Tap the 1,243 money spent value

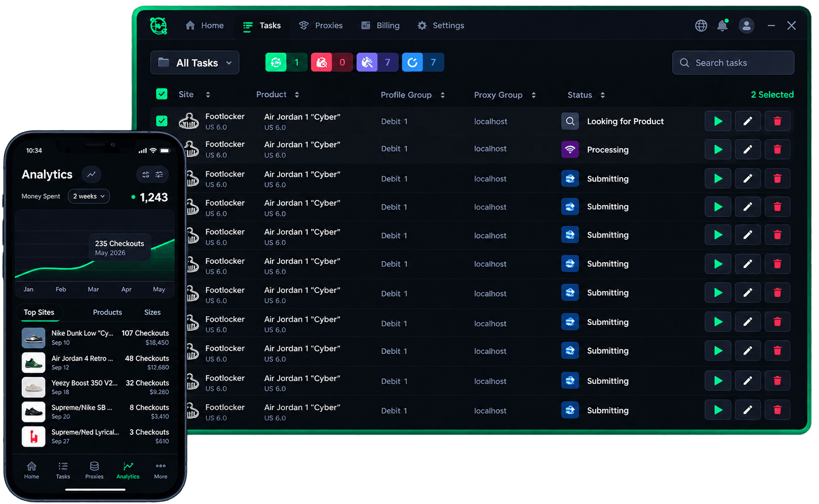click(154, 197)
